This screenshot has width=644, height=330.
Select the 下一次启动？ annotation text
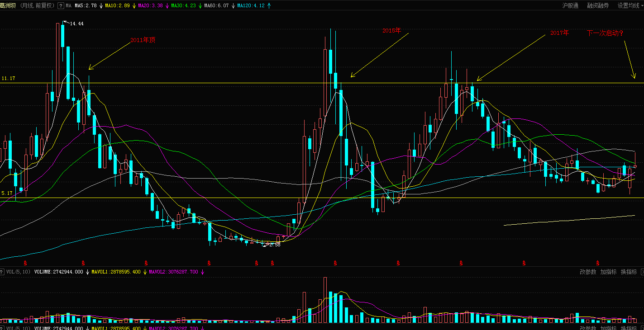click(605, 33)
